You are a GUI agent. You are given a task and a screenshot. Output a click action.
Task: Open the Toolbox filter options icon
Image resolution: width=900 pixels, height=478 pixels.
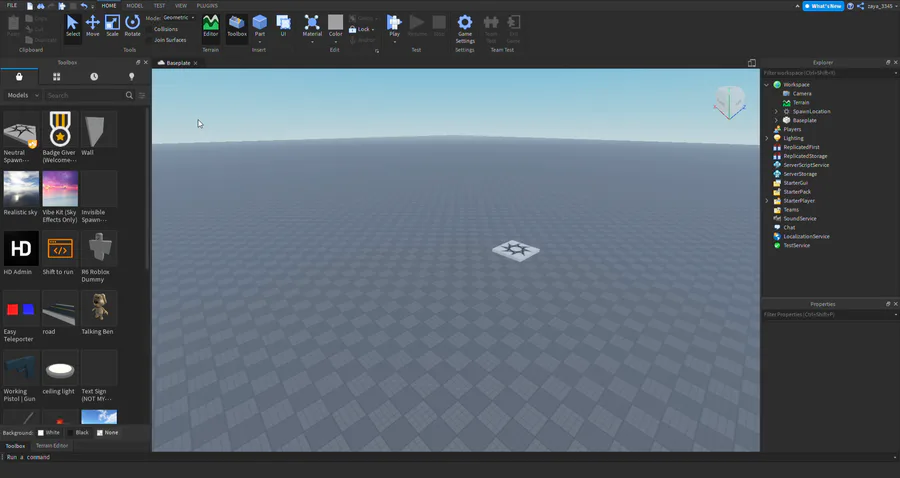[142, 95]
